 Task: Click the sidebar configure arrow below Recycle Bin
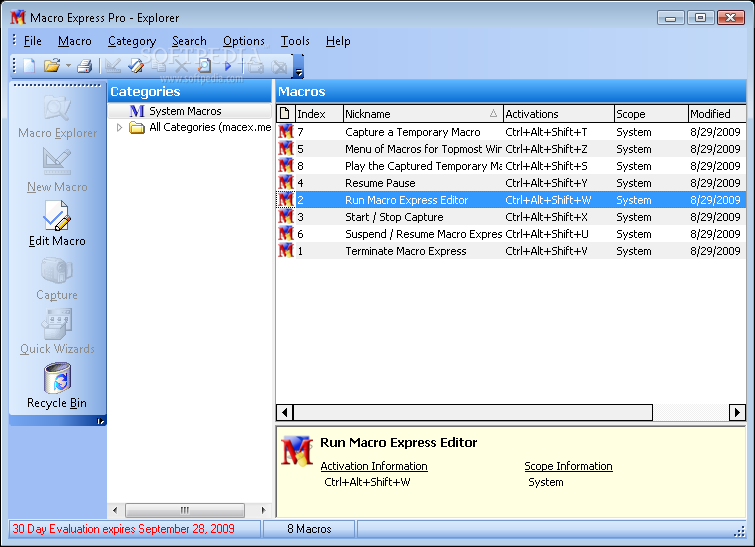pos(100,421)
